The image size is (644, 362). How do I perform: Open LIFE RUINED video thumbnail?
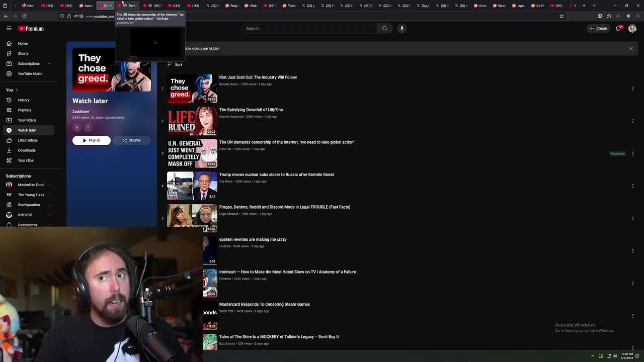[x=192, y=121]
